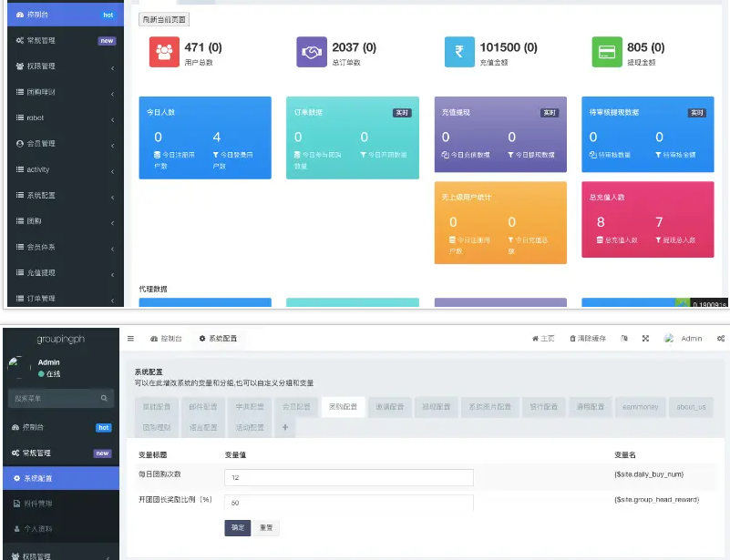
Task: Select 系统配置 in the sidebar submenu
Action: [x=60, y=478]
